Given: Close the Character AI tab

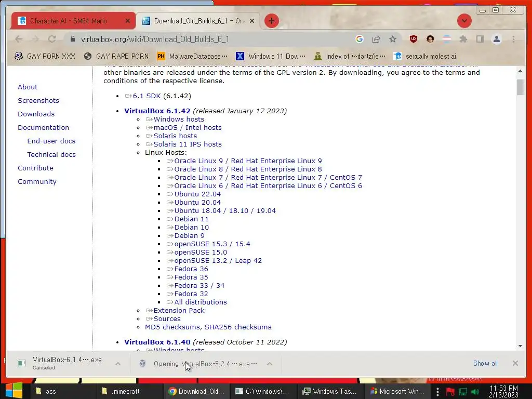Looking at the screenshot, I should coord(128,21).
